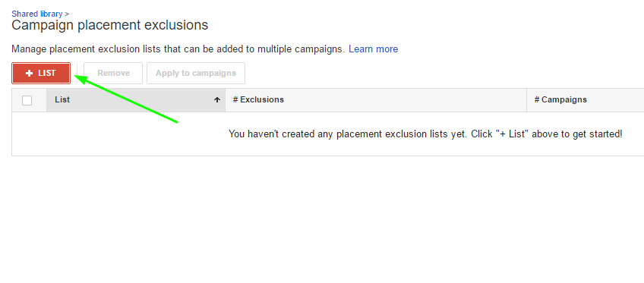
Task: Click the greyed-out Remove button
Action: pos(113,74)
